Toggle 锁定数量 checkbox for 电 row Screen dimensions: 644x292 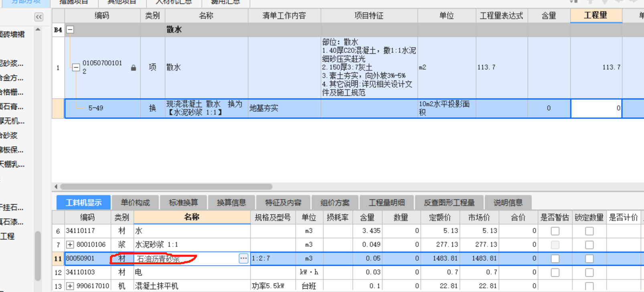pyautogui.click(x=589, y=272)
